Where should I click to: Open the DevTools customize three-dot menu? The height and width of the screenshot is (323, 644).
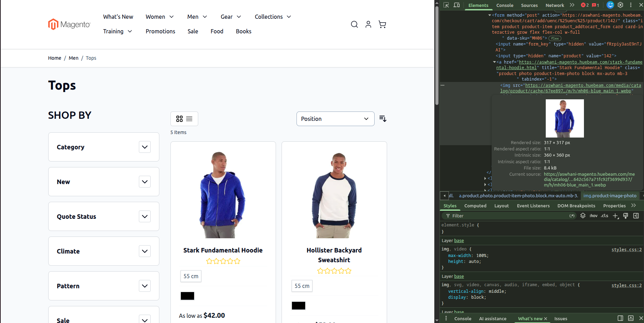(631, 5)
